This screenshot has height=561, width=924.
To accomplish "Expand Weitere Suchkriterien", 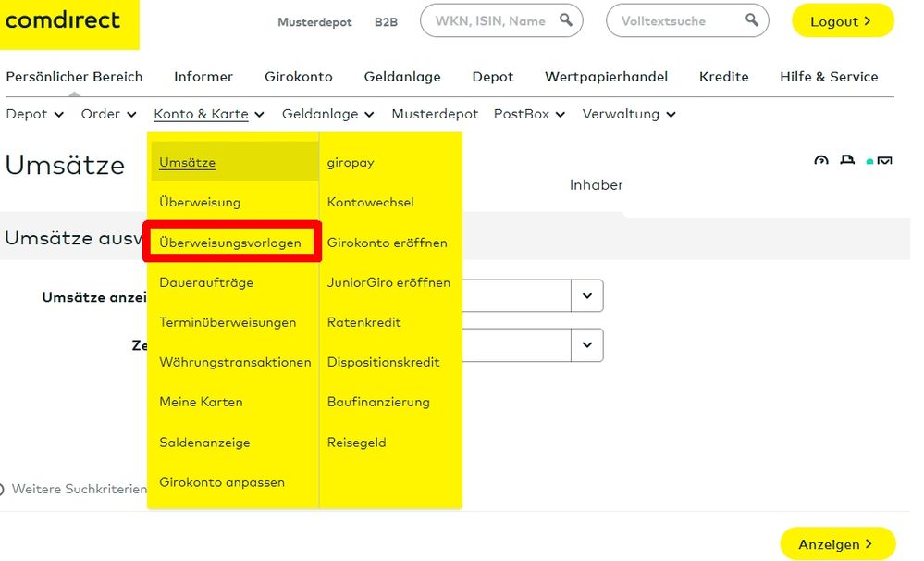I will [x=79, y=489].
